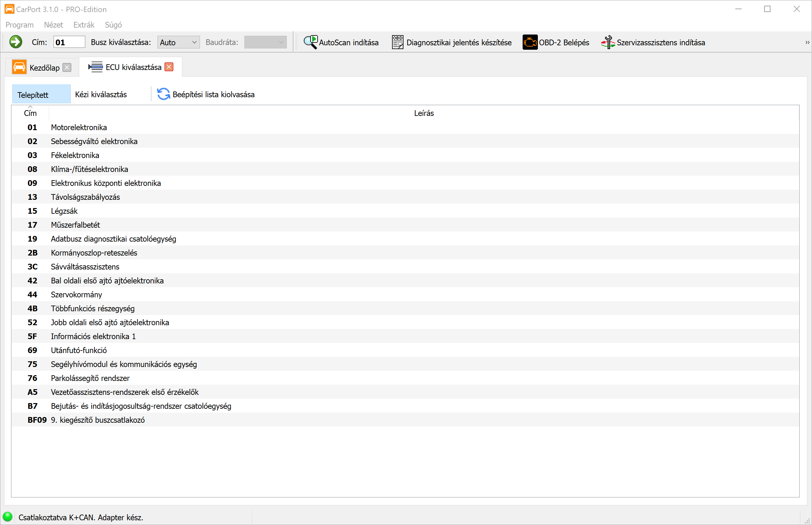Click the orange car Kezdőlap icon
Viewport: 812px width, 525px height.
click(x=19, y=67)
